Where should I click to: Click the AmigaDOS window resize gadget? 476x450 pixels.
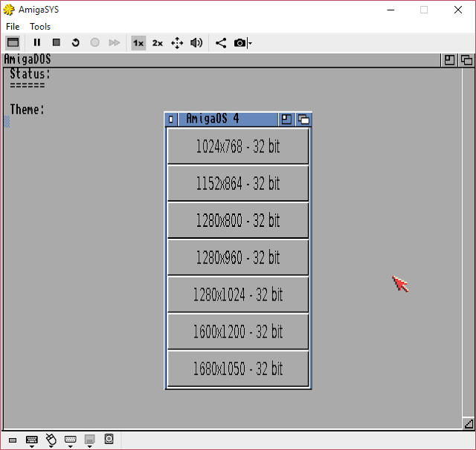tap(469, 423)
